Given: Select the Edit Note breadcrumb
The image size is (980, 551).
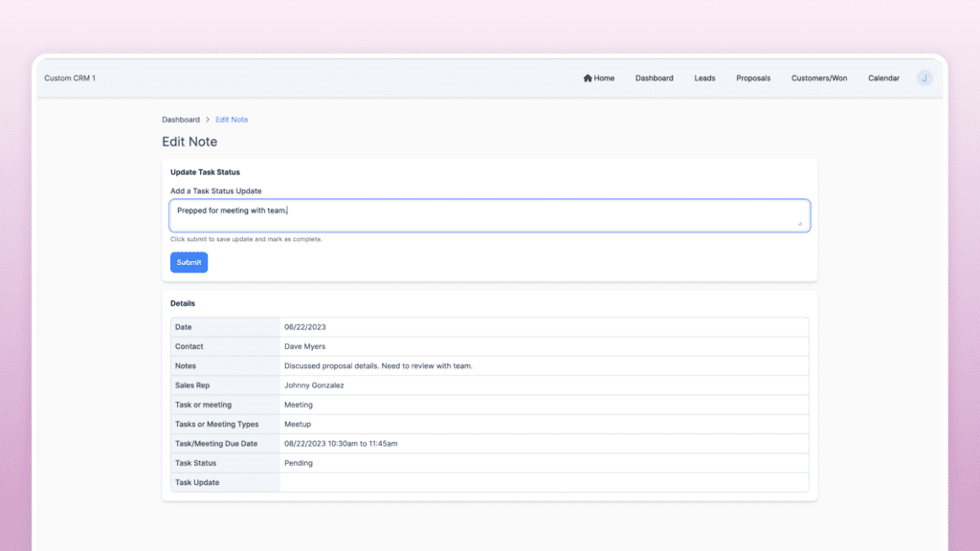Looking at the screenshot, I should click(231, 119).
